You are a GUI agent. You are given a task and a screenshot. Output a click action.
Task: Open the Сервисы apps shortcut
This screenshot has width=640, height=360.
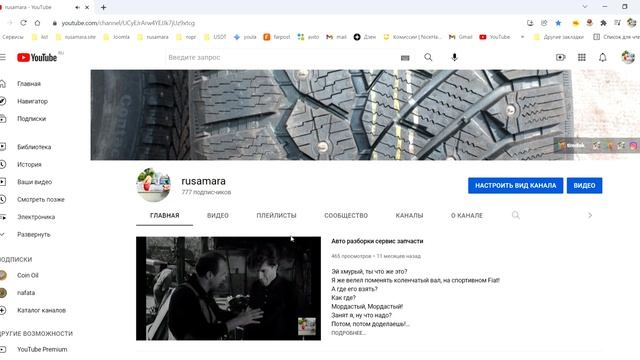tap(12, 37)
